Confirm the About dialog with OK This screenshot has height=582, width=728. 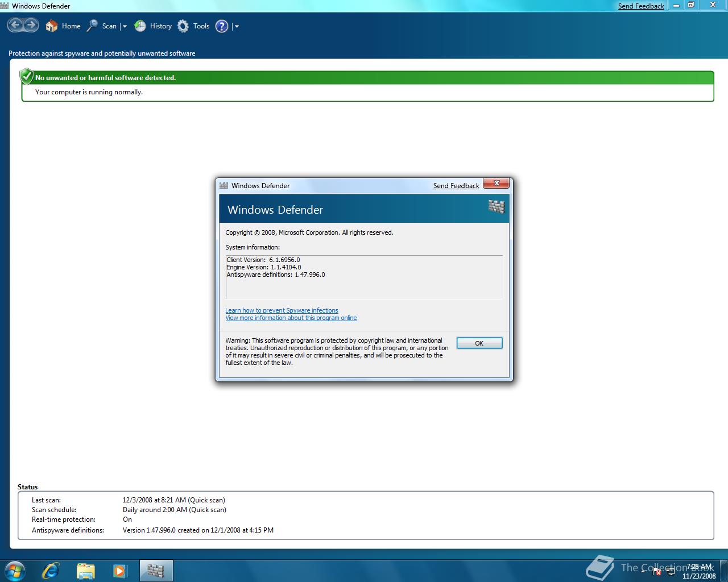479,343
